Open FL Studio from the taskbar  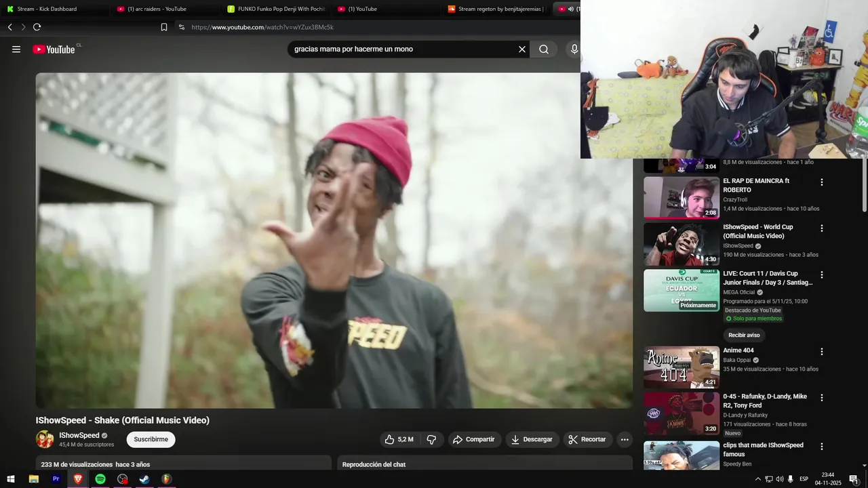166,479
